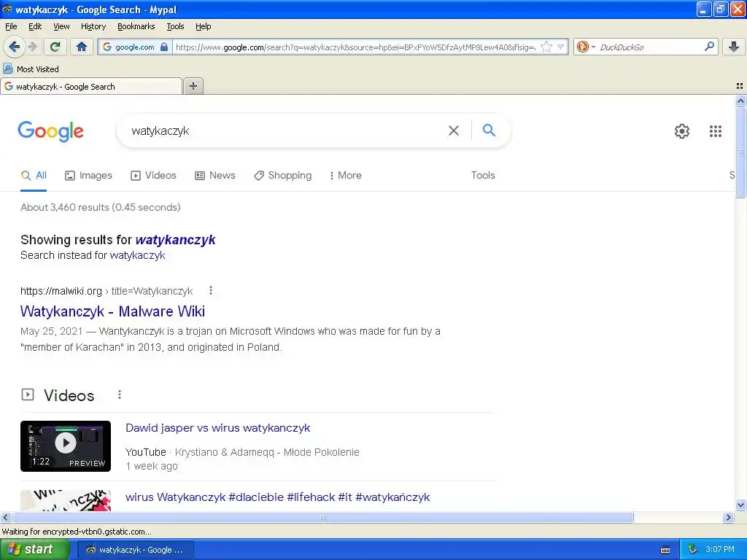Click the About 3,460 results text

click(x=101, y=207)
